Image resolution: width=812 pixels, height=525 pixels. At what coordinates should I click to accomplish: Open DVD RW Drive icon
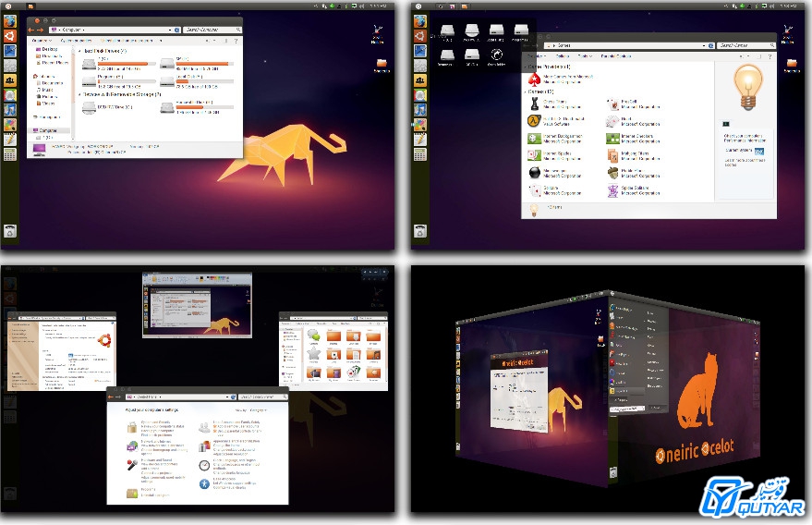click(89, 107)
